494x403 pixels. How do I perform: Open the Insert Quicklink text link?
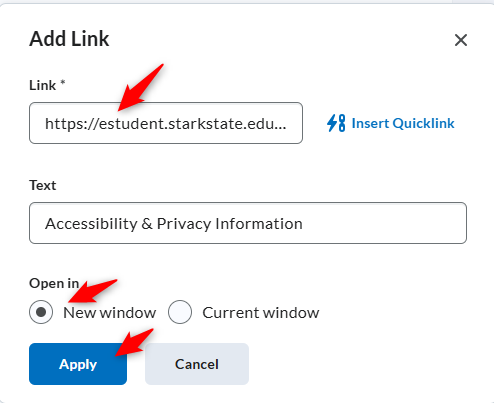click(x=403, y=123)
